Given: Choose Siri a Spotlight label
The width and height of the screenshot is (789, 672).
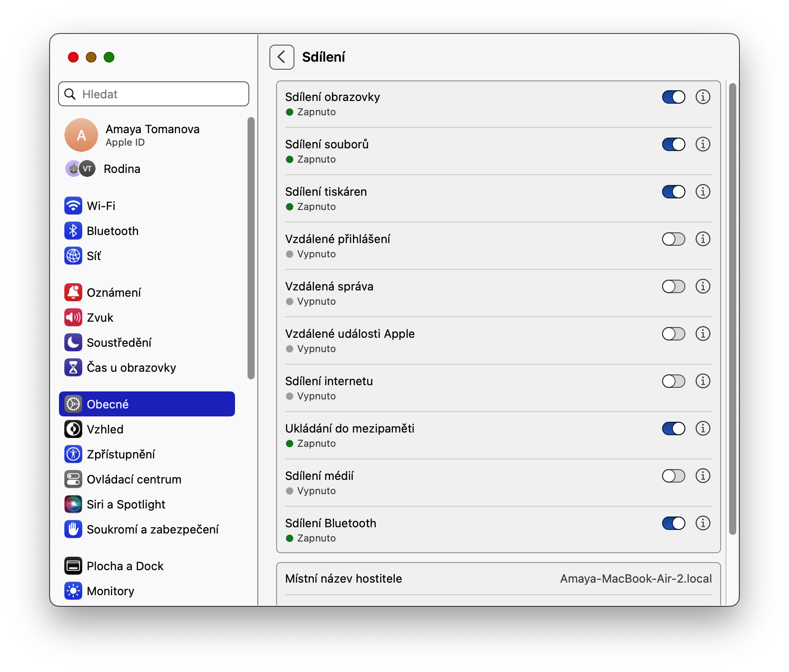Looking at the screenshot, I should pyautogui.click(x=126, y=504).
